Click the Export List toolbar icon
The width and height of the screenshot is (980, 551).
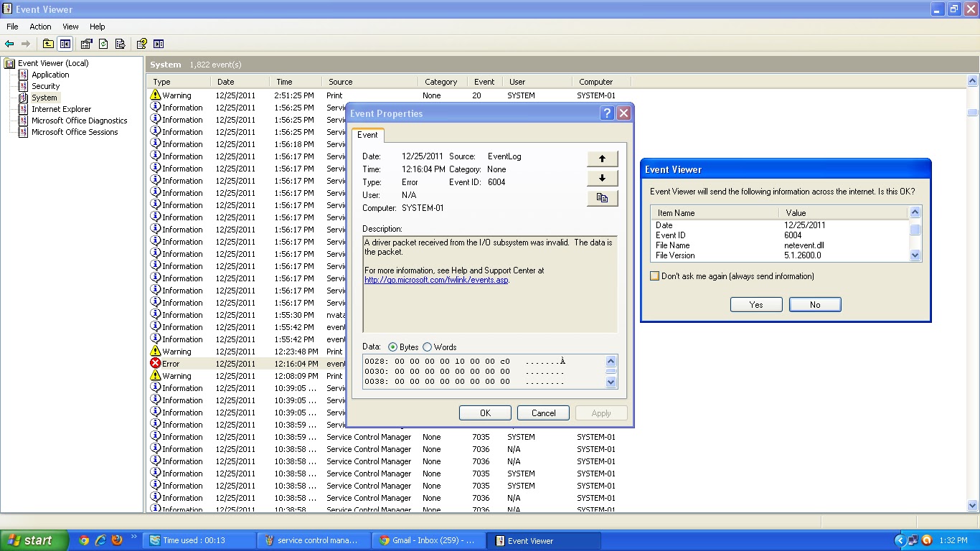pyautogui.click(x=120, y=44)
